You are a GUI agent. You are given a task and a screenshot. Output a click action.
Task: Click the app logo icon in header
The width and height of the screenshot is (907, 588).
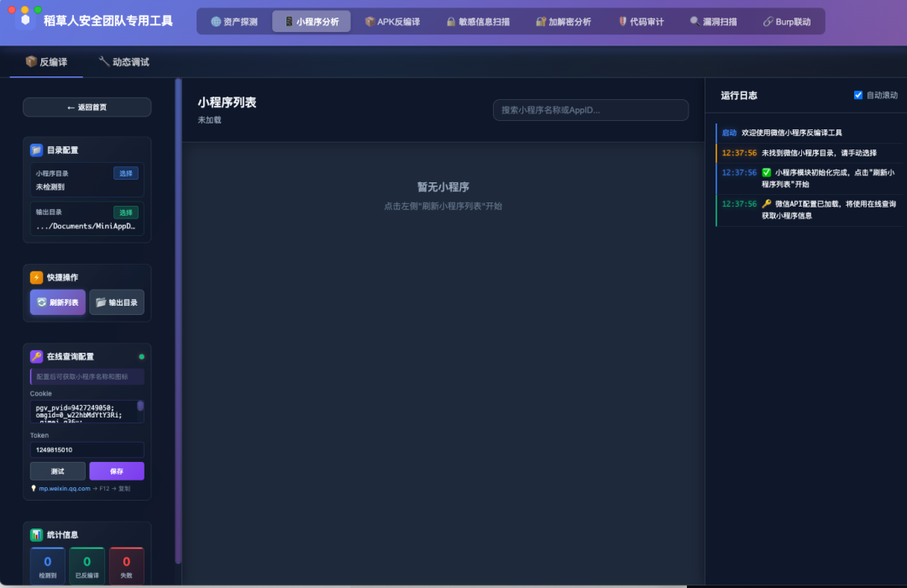25,20
